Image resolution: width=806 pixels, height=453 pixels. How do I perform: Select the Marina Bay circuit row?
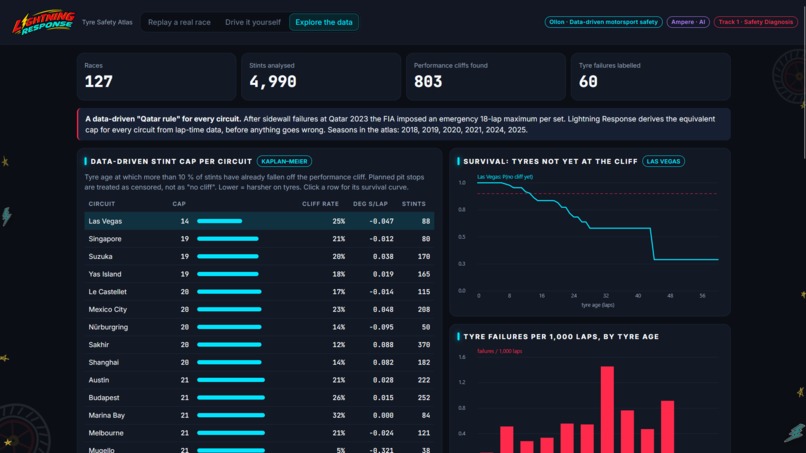[x=259, y=415]
